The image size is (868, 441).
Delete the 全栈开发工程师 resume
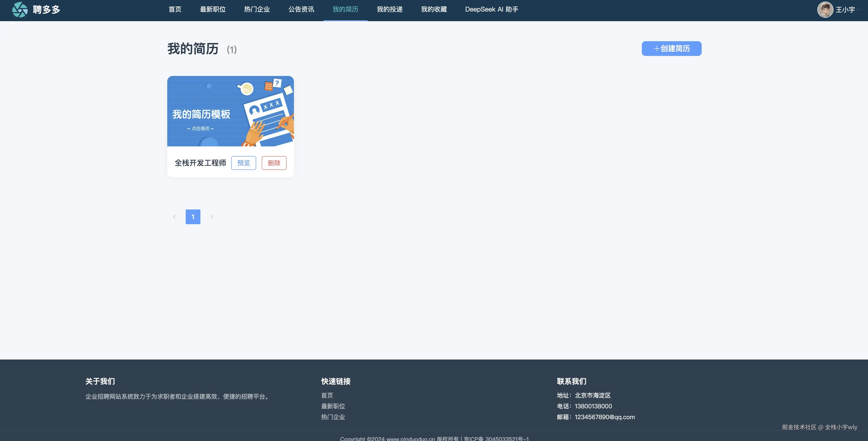point(274,163)
